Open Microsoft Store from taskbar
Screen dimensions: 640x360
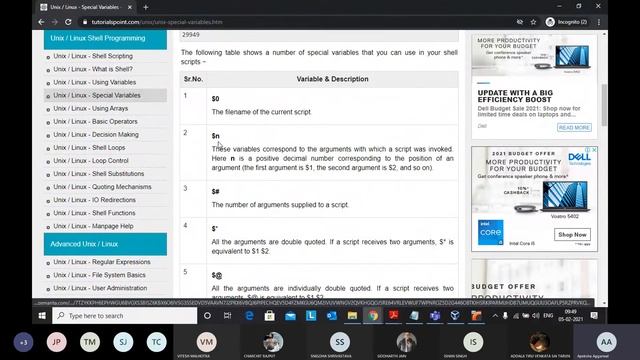pos(269,316)
